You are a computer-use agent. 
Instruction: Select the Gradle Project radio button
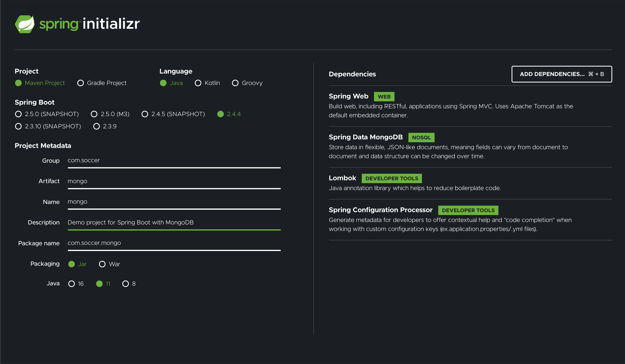79,83
